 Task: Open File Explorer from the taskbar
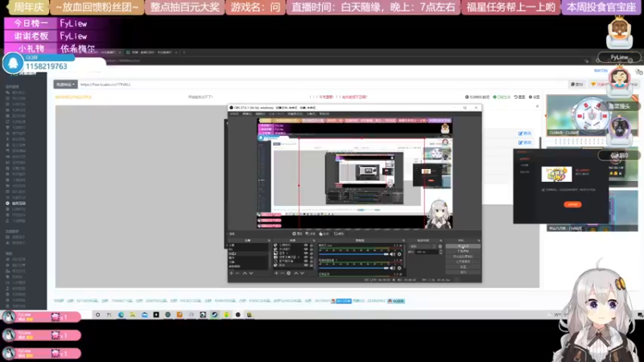(x=133, y=315)
